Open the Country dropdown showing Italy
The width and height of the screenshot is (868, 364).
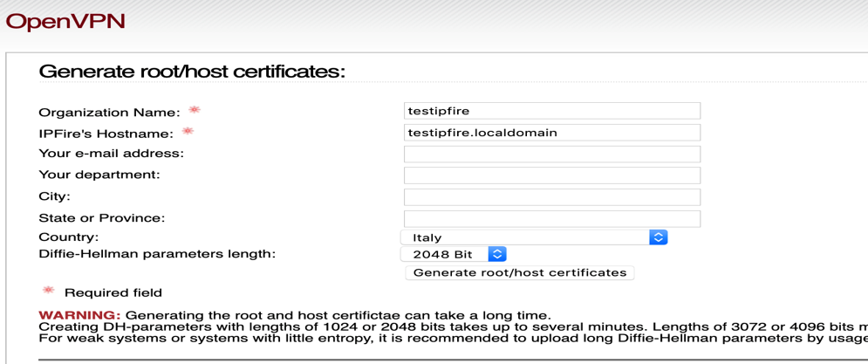click(534, 237)
